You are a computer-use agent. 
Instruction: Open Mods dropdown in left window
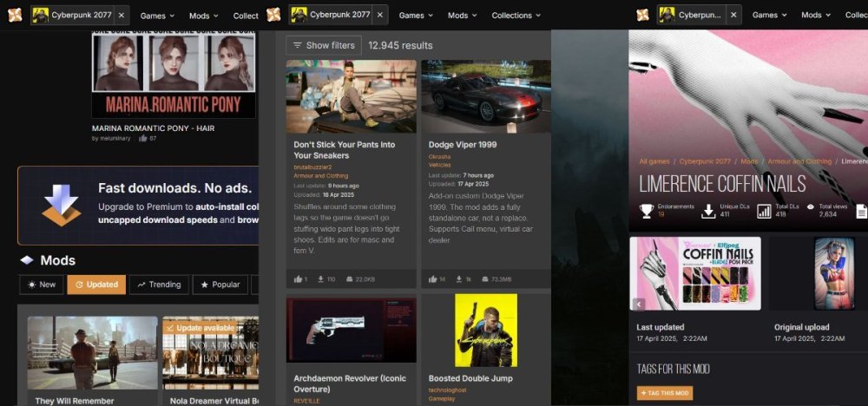204,16
